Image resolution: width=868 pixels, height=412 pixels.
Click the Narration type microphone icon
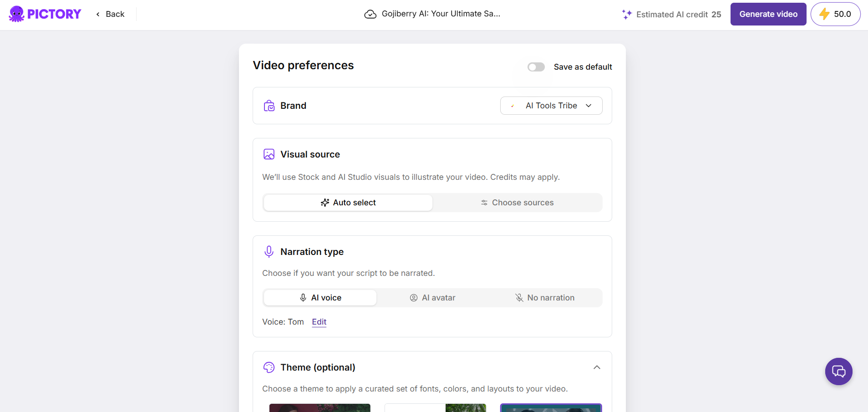click(x=269, y=252)
